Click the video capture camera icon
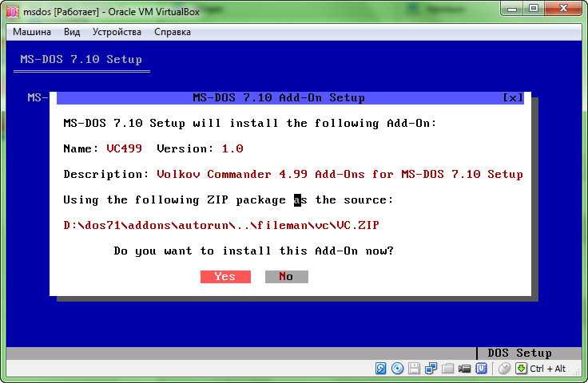588x383 pixels. (x=464, y=369)
